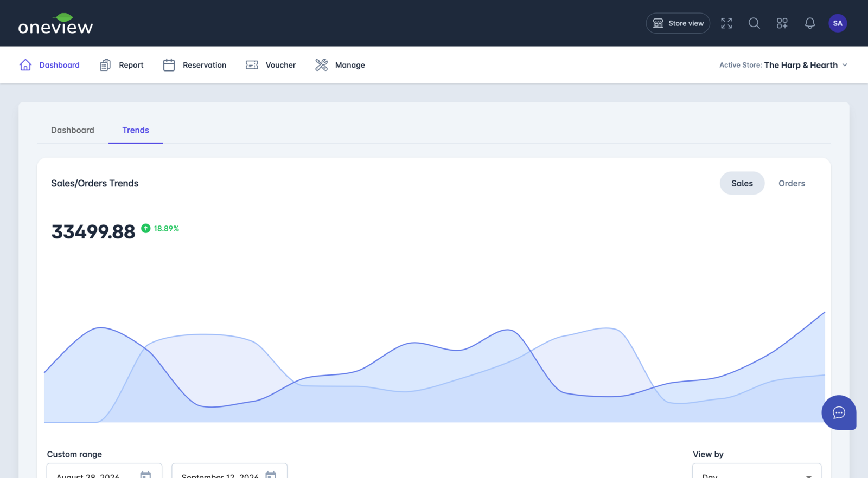
Task: Open the search icon
Action: 754,23
